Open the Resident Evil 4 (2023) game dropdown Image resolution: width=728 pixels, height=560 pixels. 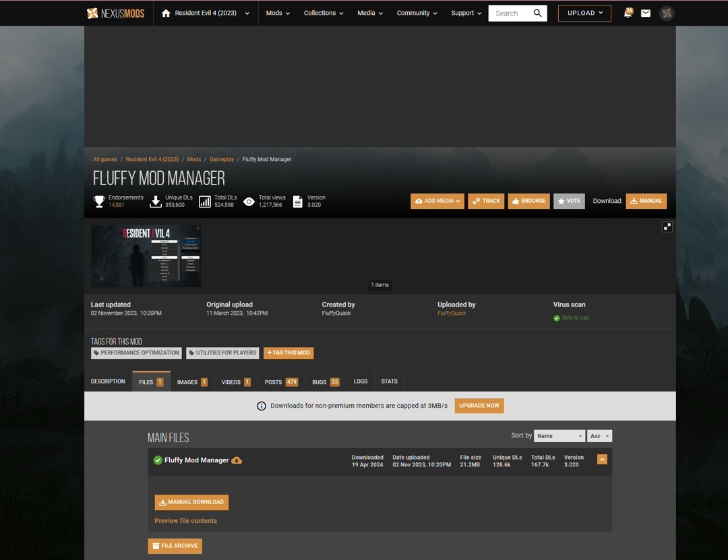pos(206,13)
